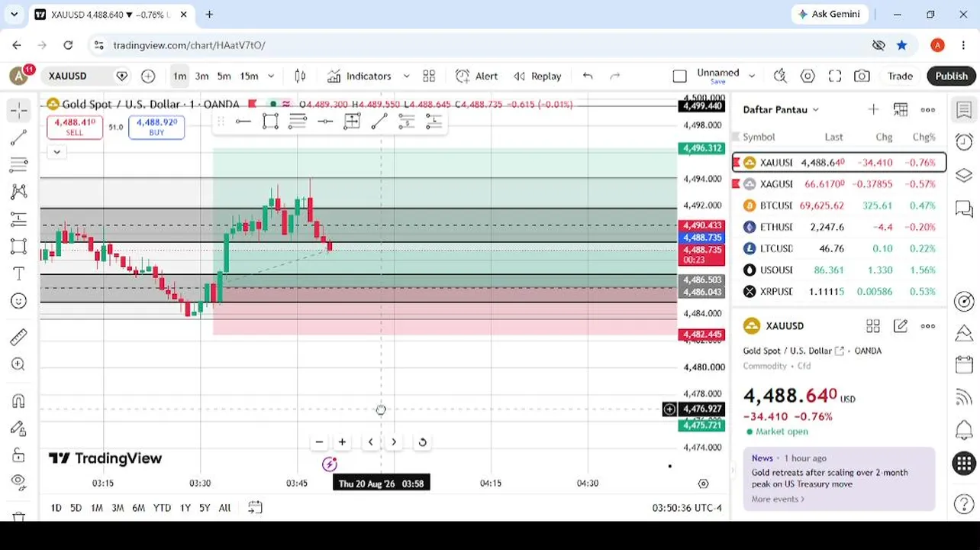
Task: Select the trend line drawing tool
Action: 19,138
